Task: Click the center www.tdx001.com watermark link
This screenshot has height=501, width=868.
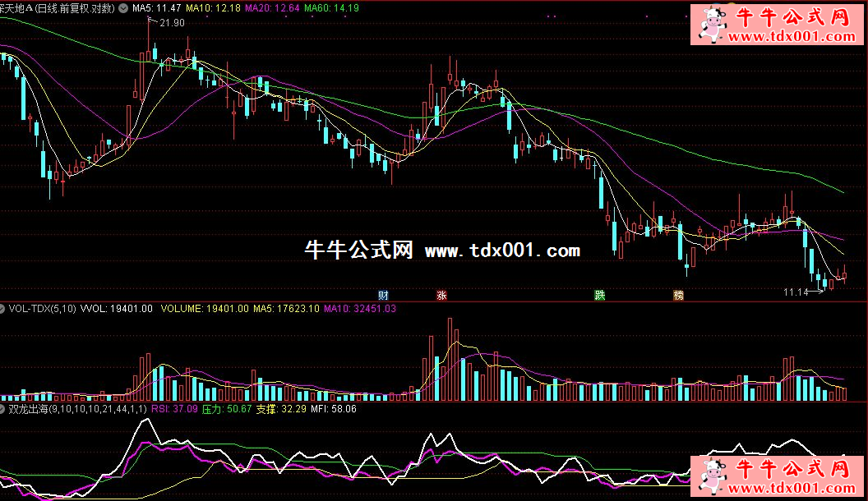Action: point(502,250)
